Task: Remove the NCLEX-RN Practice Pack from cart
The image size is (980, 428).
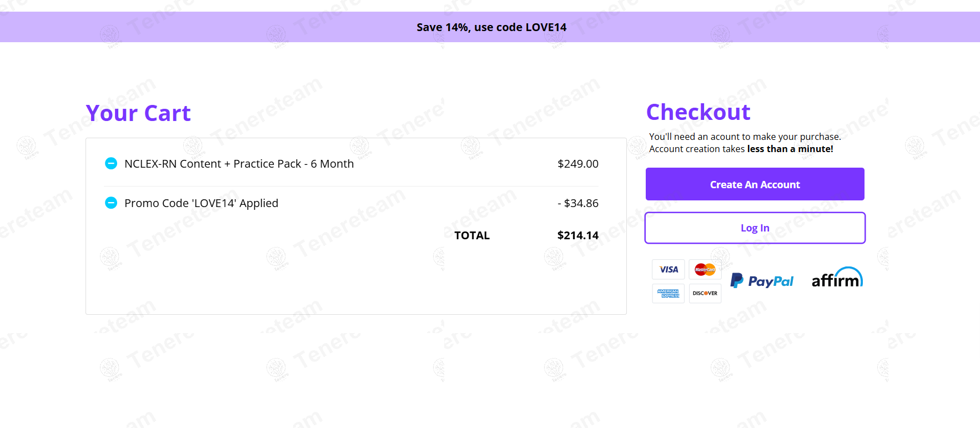Action: point(111,164)
